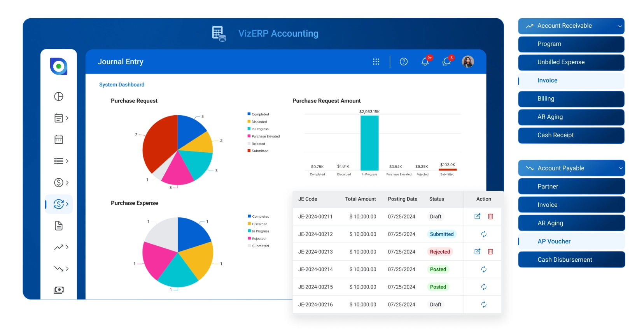The image size is (644, 331).
Task: Open the calendar sidebar icon
Action: click(59, 139)
